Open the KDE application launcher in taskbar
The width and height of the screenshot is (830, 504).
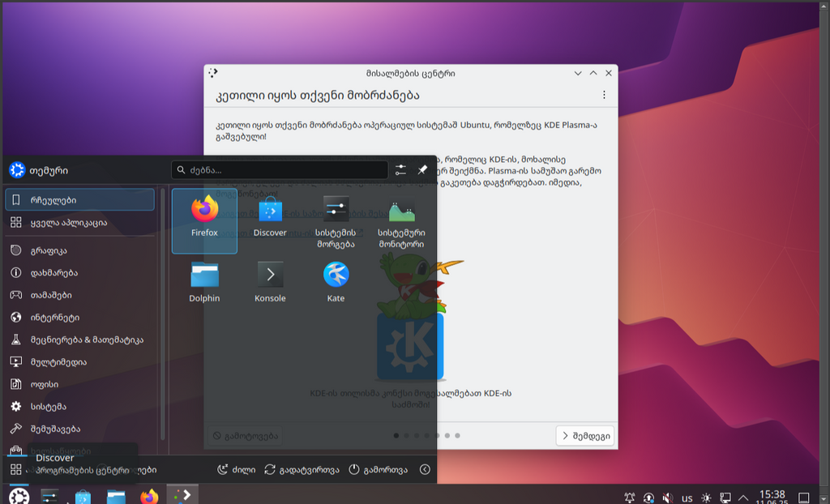19,496
